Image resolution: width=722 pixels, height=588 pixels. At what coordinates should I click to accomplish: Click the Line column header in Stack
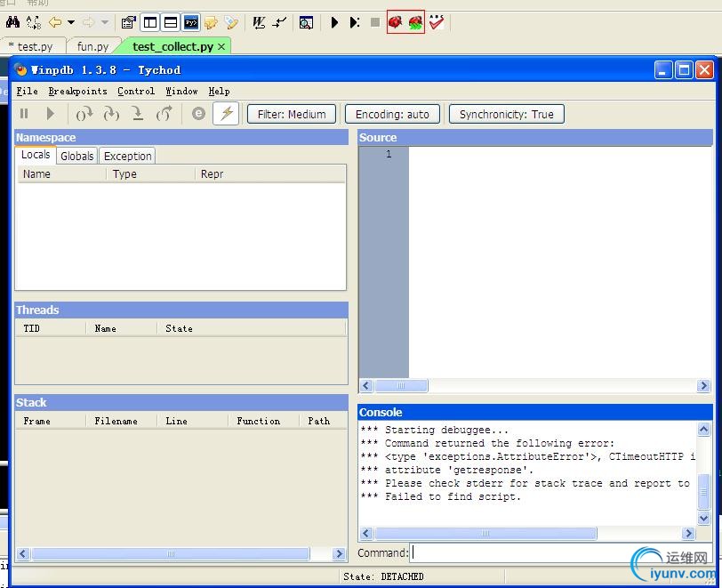pyautogui.click(x=192, y=421)
